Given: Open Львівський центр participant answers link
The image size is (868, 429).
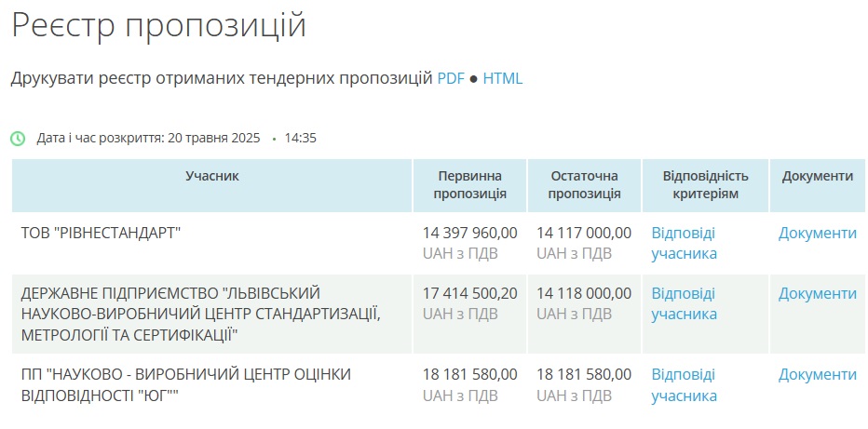Looking at the screenshot, I should (x=685, y=303).
